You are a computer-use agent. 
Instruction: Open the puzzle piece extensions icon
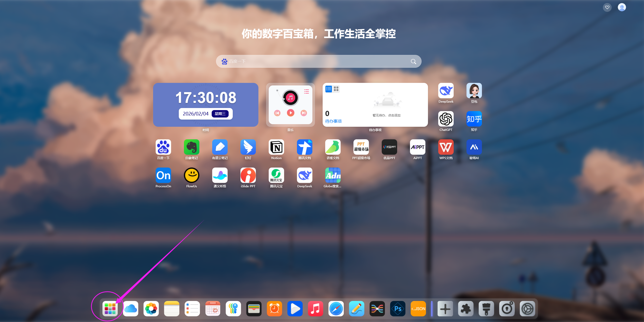coord(466,309)
